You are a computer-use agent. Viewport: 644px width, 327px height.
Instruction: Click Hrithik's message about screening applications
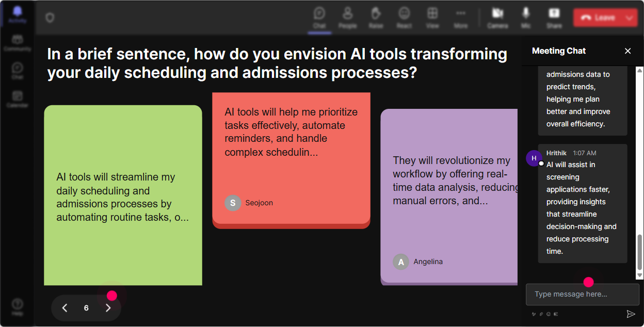pyautogui.click(x=583, y=204)
